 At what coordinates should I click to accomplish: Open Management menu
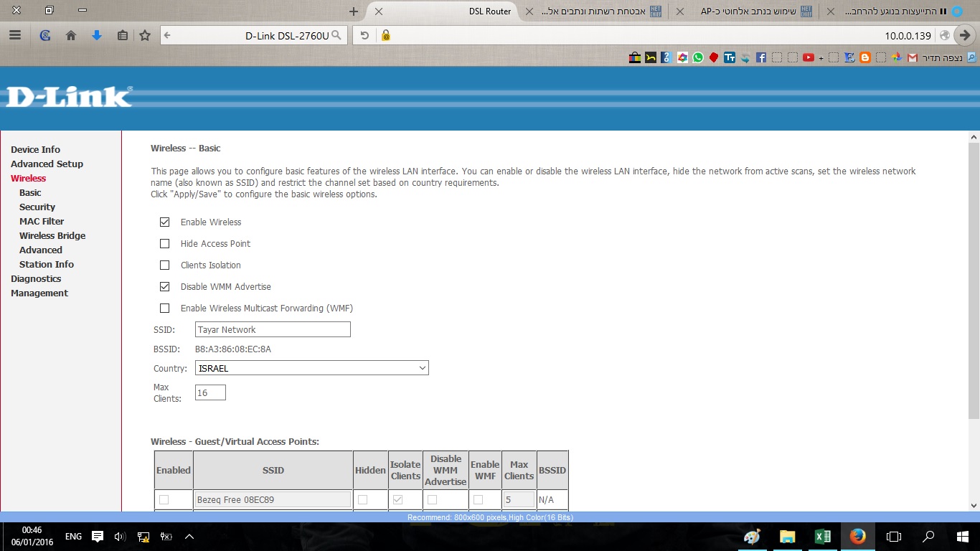pyautogui.click(x=39, y=293)
